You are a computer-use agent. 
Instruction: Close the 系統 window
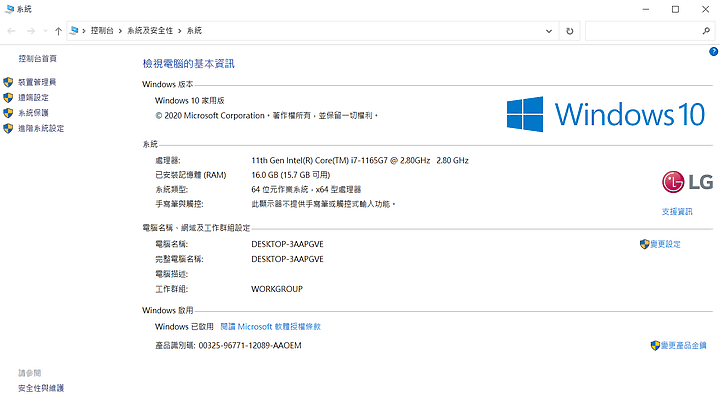pos(705,9)
